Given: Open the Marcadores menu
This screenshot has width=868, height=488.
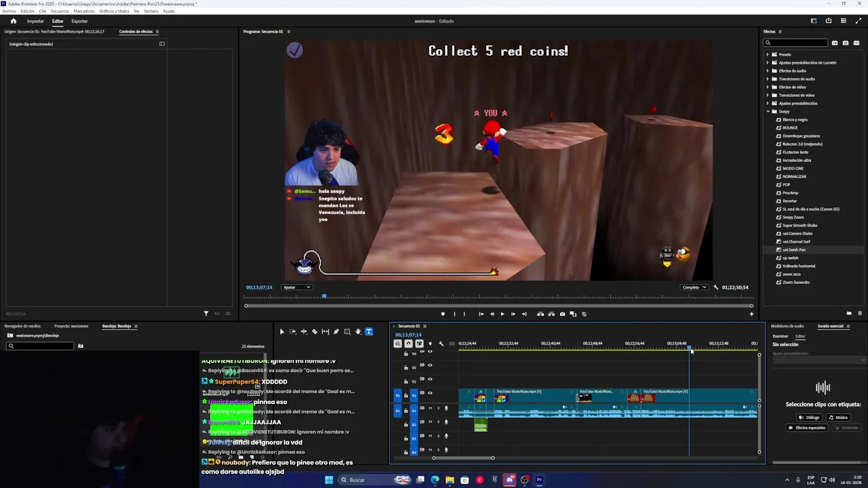Looking at the screenshot, I should click(84, 12).
